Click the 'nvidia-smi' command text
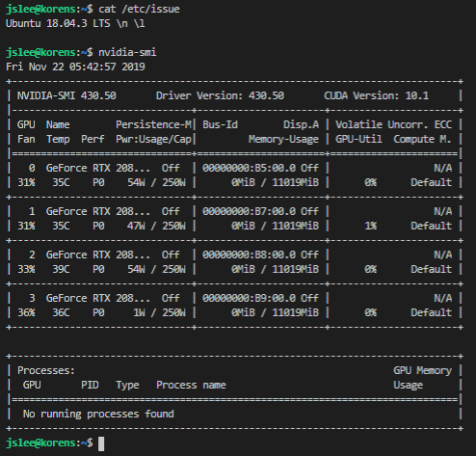This screenshot has width=476, height=456. (x=127, y=52)
